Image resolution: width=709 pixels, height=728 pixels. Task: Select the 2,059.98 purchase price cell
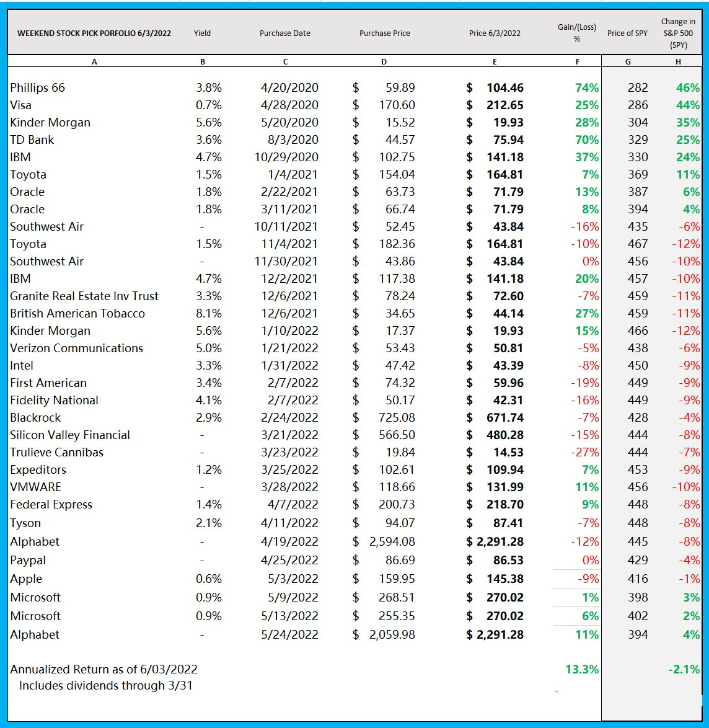tap(392, 635)
